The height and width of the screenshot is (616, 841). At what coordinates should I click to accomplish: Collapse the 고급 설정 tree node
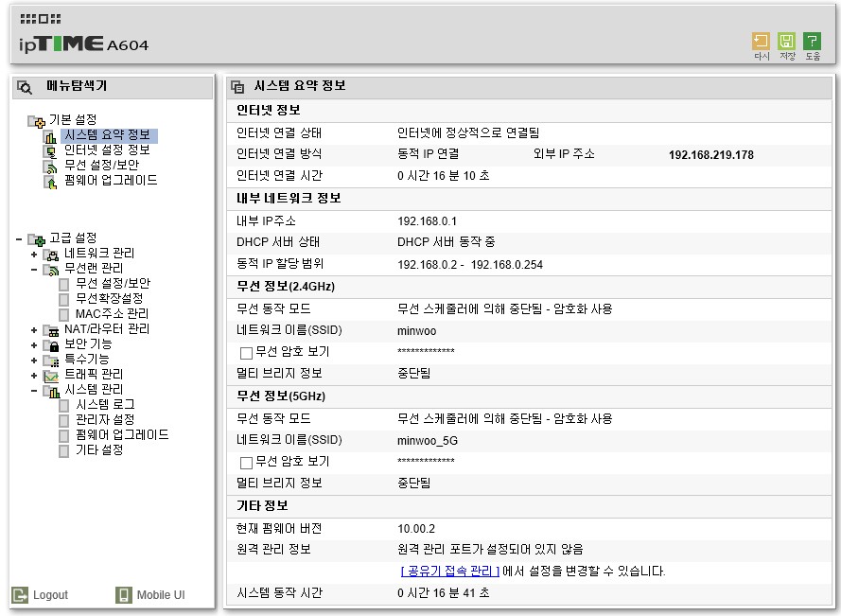pos(19,238)
